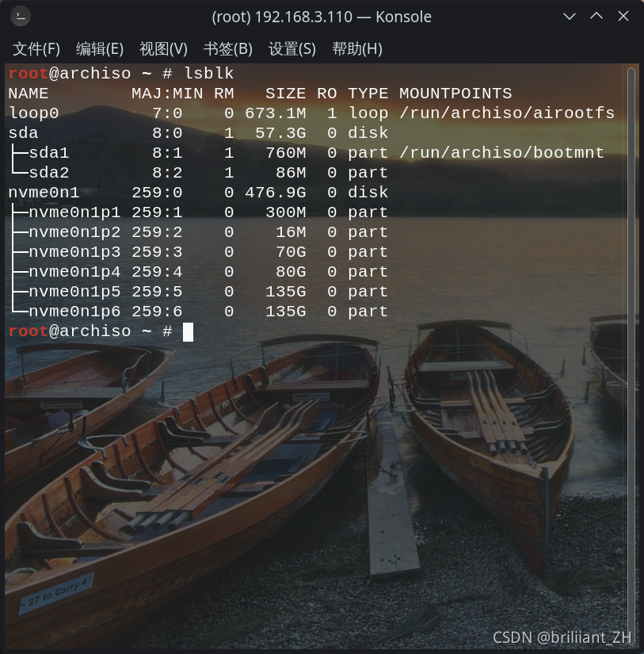Open the 编辑(E) menu
644x654 pixels.
point(100,49)
